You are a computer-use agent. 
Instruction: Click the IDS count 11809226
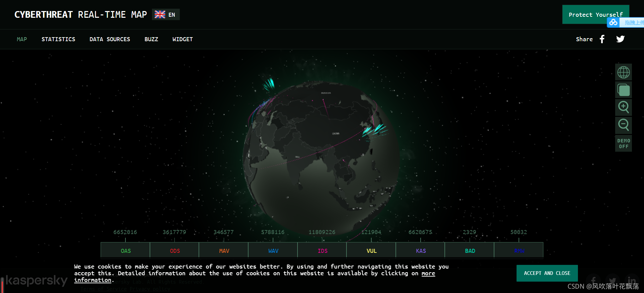(x=322, y=232)
